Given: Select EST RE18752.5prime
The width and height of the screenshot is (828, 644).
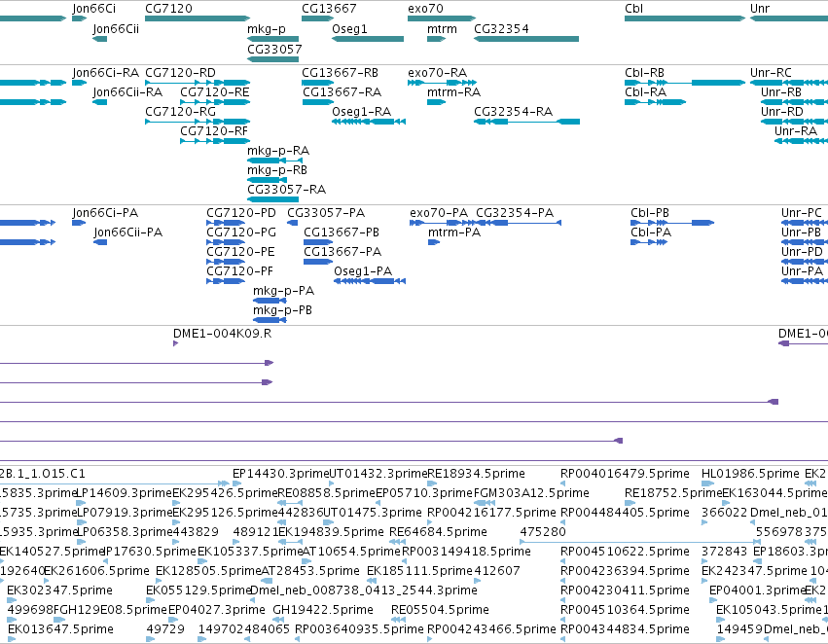Looking at the screenshot, I should pos(673,493).
